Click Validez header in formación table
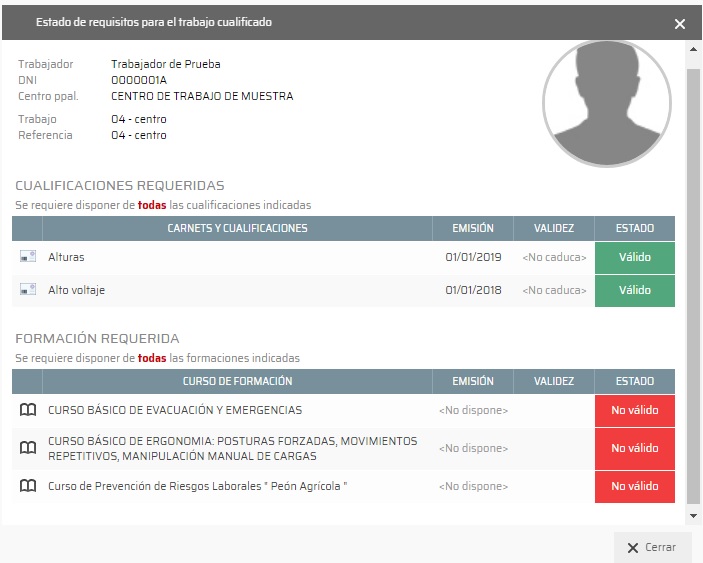703x563 pixels. [x=554, y=381]
